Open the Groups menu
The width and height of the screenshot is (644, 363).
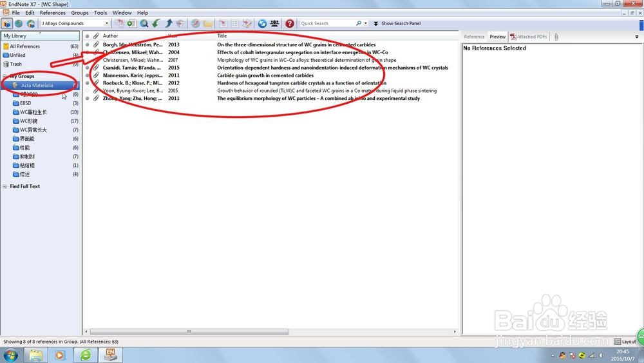80,13
